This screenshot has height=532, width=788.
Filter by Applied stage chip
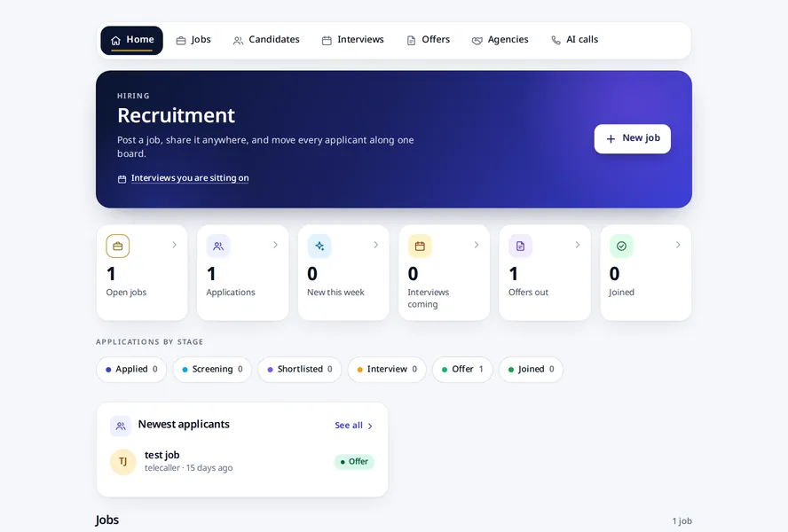tap(131, 369)
